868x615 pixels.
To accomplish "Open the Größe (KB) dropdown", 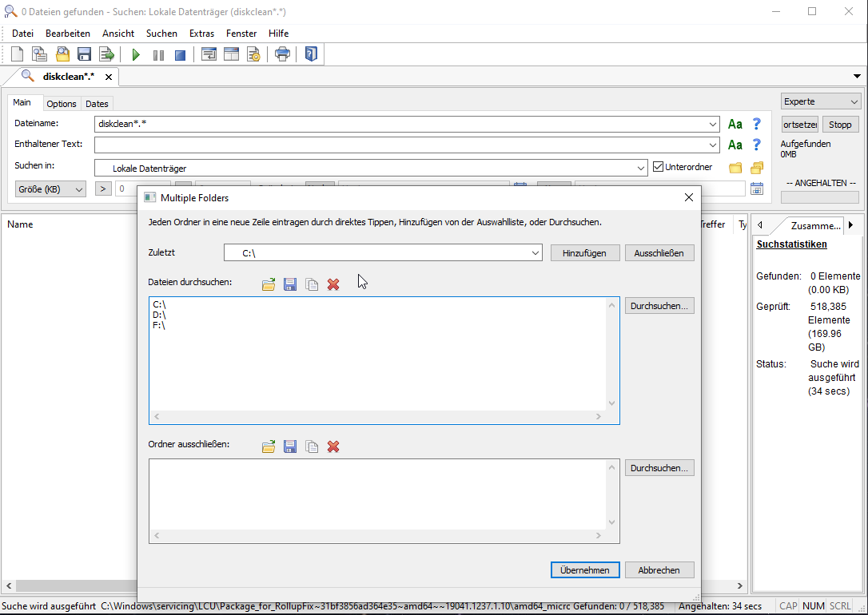I will click(50, 189).
